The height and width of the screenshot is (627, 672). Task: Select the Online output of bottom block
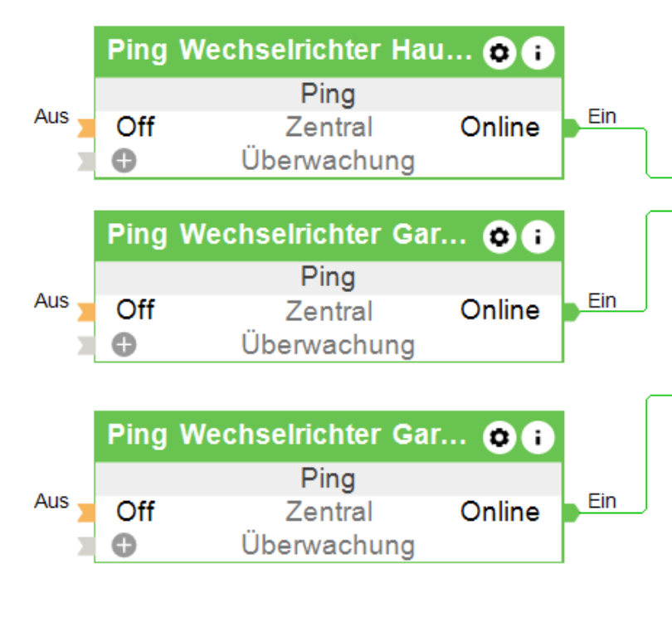[499, 512]
